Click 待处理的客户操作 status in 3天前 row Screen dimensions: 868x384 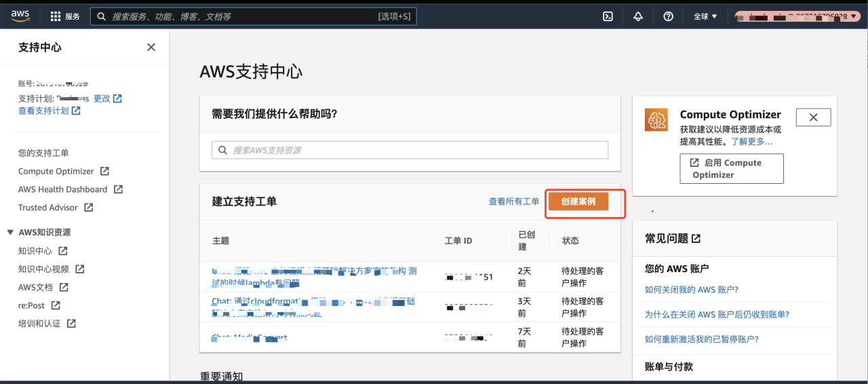(x=583, y=307)
